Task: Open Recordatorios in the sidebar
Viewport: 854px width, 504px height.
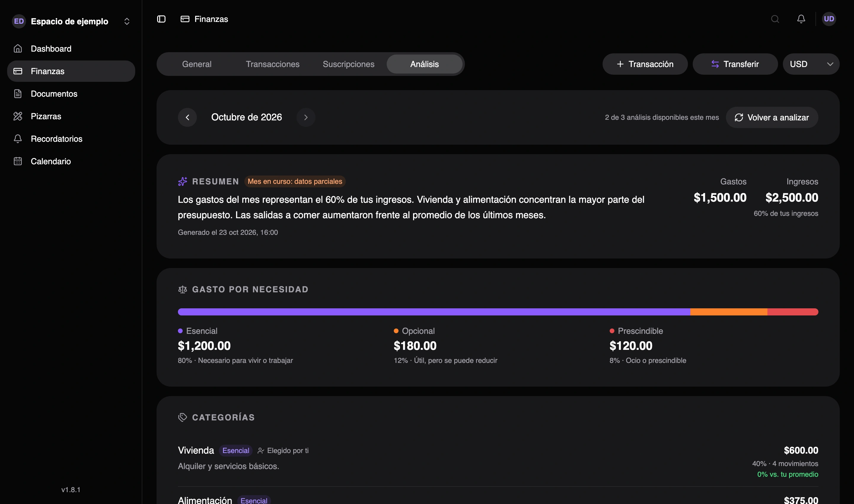Action: [71, 138]
